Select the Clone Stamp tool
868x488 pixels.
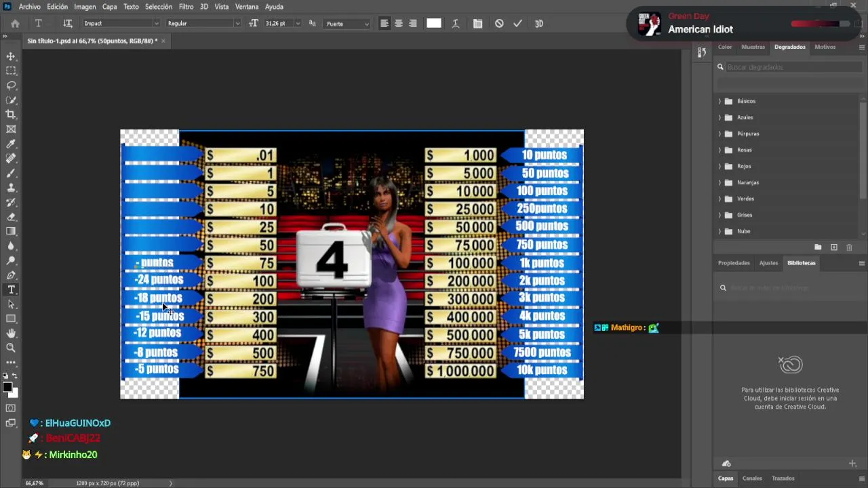pos(11,187)
